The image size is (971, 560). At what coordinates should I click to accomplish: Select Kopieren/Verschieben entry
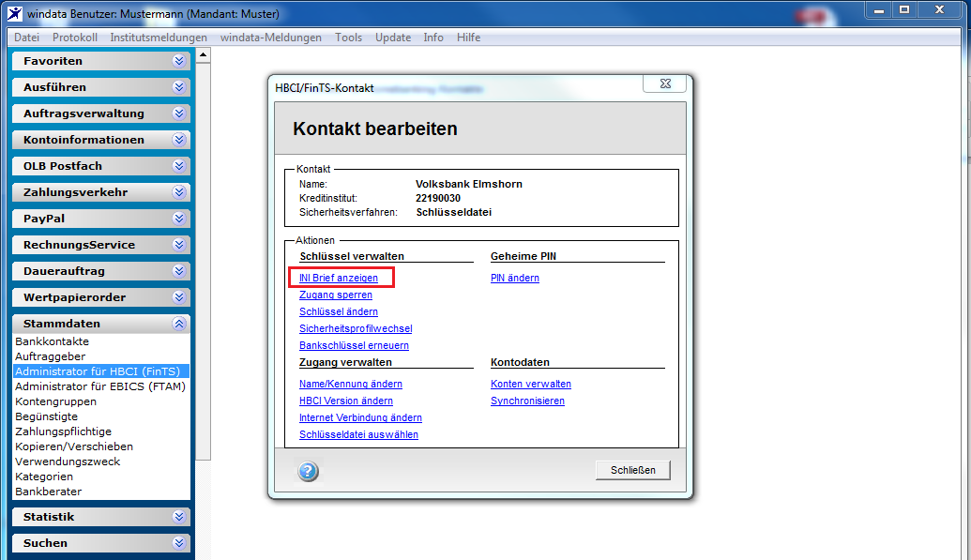(x=74, y=446)
